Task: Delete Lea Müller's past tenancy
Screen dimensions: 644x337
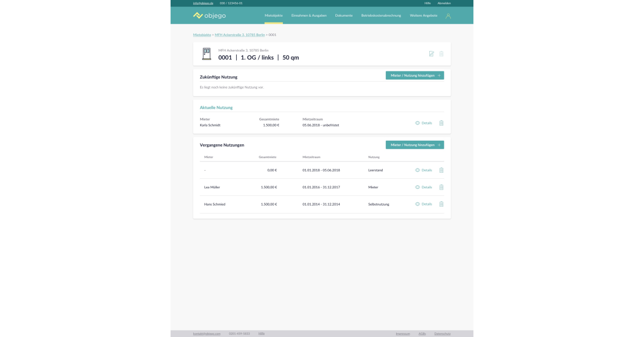Action: pos(441,187)
